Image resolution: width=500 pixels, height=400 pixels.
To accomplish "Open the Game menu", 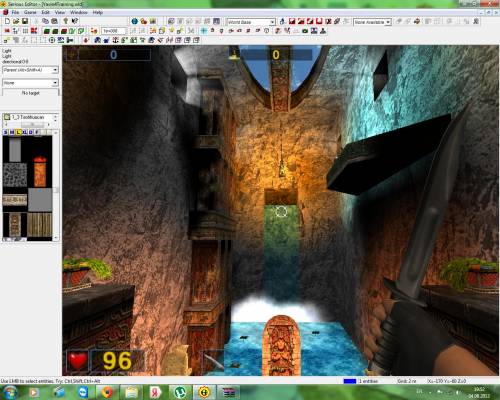I will pos(30,12).
